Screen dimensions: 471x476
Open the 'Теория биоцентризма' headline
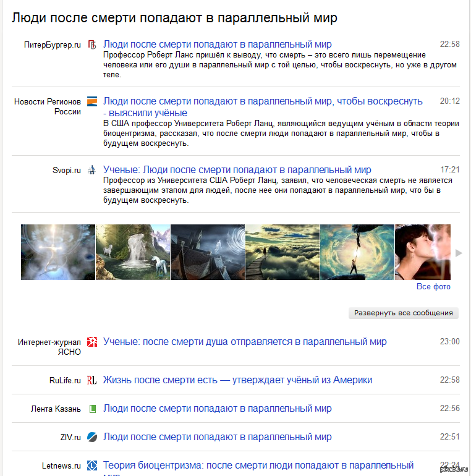(x=258, y=469)
